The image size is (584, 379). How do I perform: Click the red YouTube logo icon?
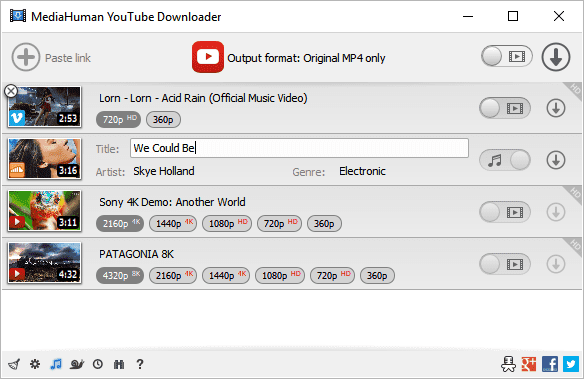208,57
